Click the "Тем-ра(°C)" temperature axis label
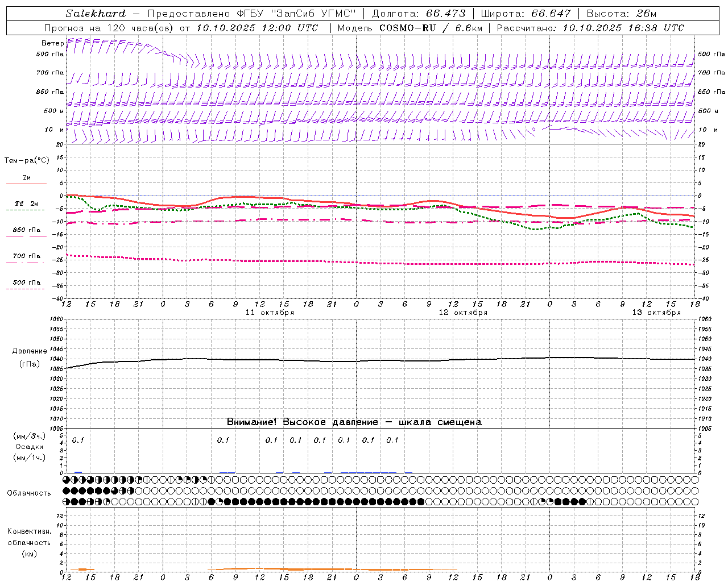 (27, 161)
